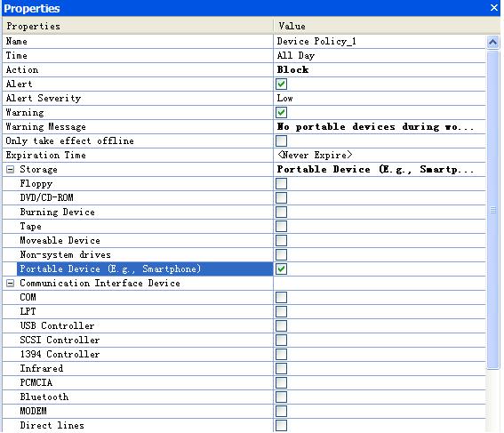Select the Name property row
The height and width of the screenshot is (433, 504).
(x=138, y=42)
